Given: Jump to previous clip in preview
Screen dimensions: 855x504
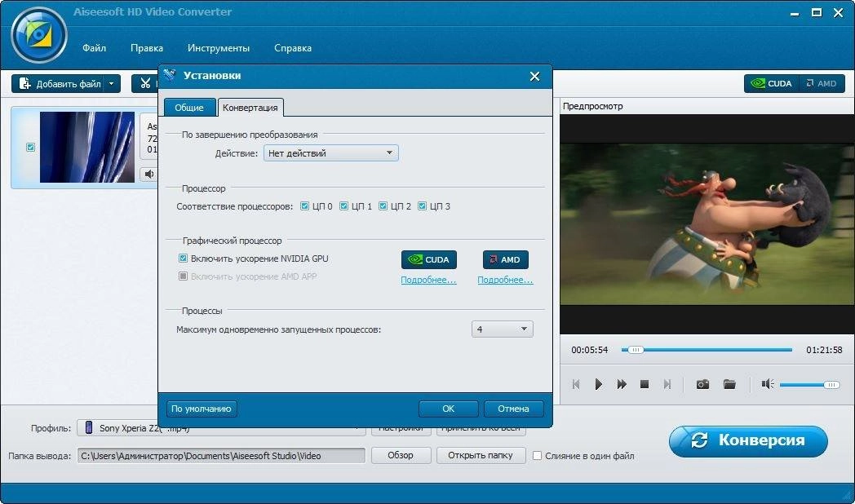Looking at the screenshot, I should click(x=576, y=384).
